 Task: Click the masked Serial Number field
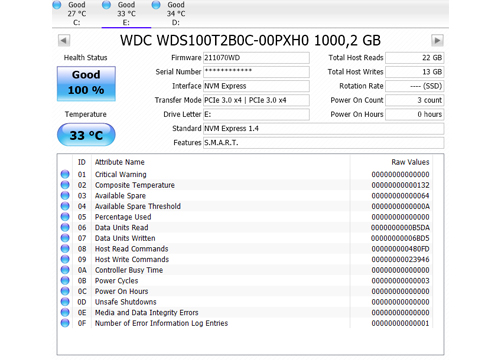(x=256, y=72)
